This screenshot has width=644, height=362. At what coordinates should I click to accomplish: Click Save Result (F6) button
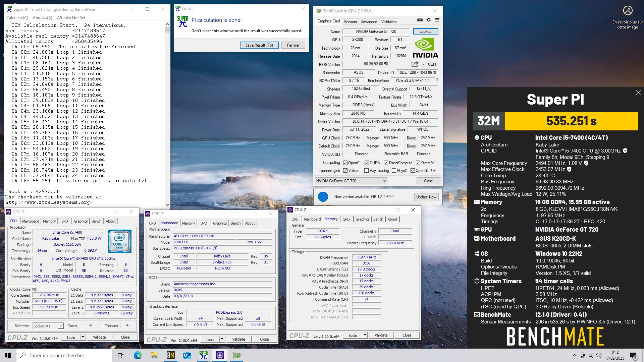click(259, 45)
